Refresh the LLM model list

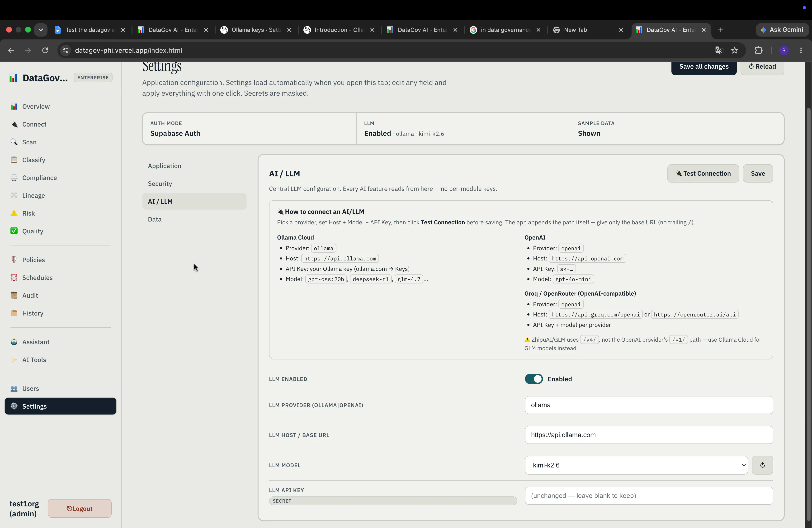(x=762, y=465)
